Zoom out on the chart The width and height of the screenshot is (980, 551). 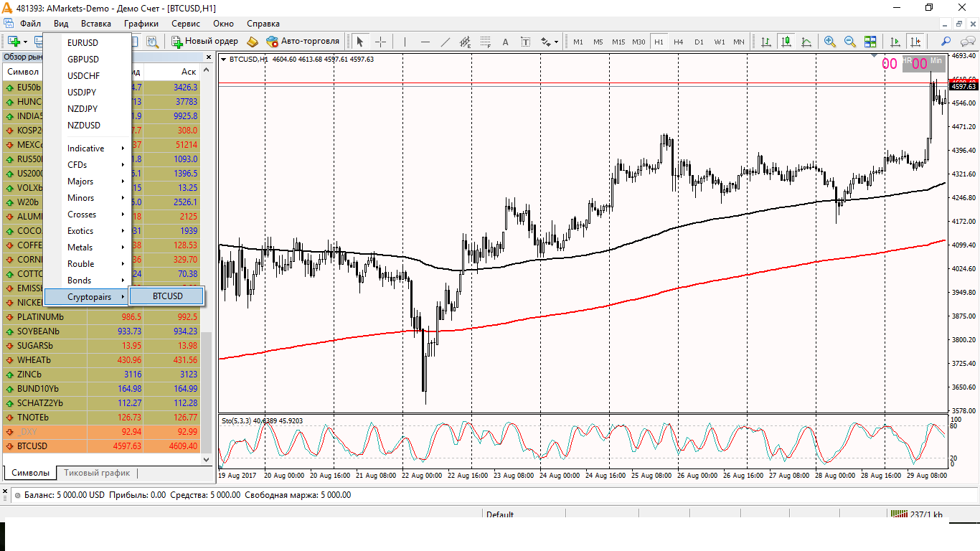pos(850,42)
